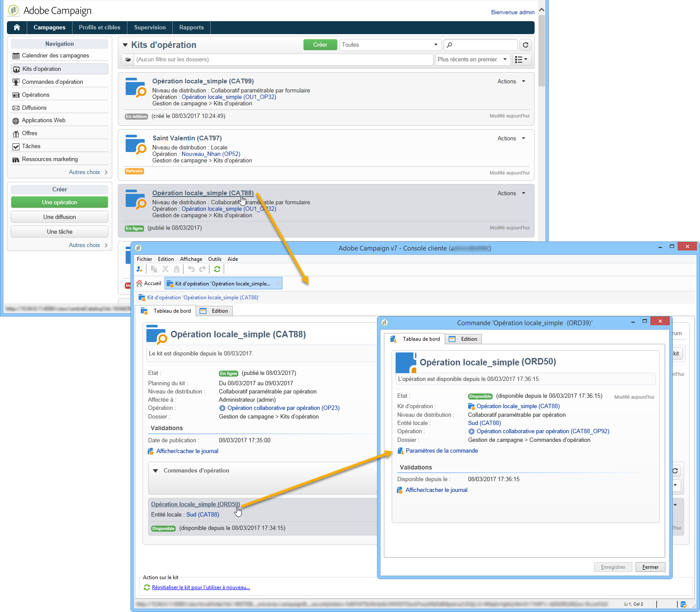Open the Plus récents en premier sort dropdown

473,60
